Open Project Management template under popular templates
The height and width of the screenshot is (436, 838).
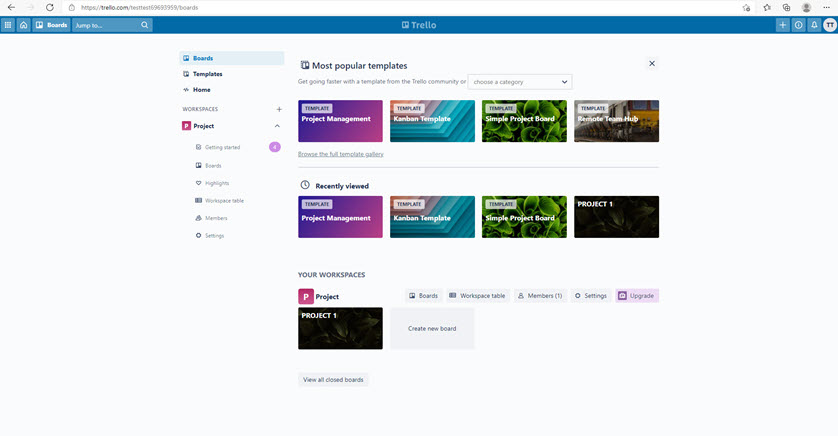point(340,121)
